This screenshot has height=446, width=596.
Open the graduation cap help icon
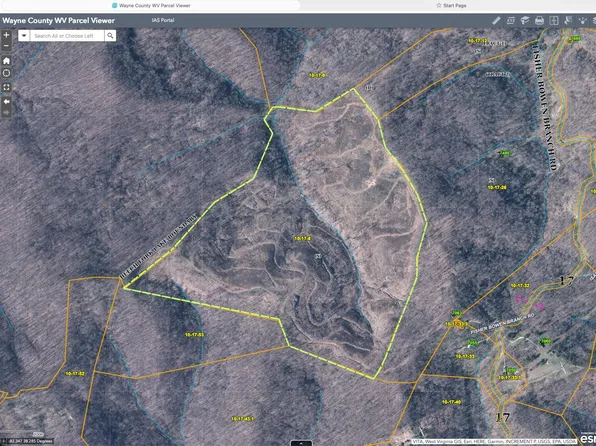[x=525, y=21]
